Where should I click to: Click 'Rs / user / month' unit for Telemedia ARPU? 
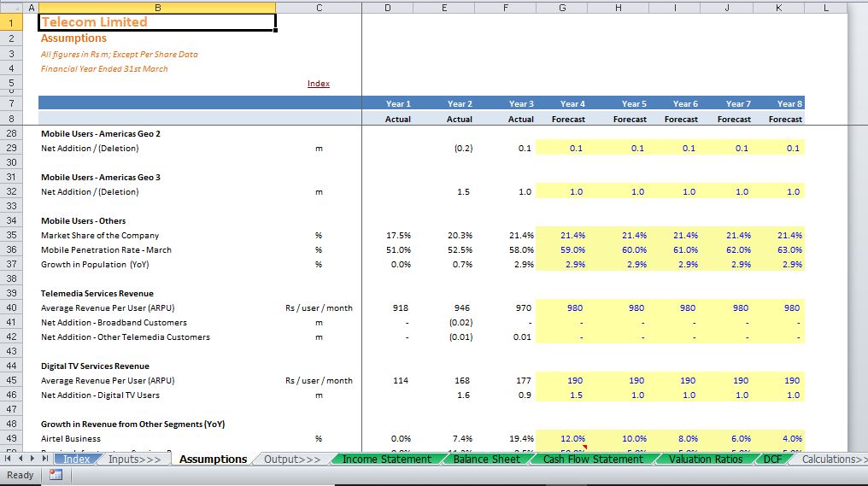319,308
